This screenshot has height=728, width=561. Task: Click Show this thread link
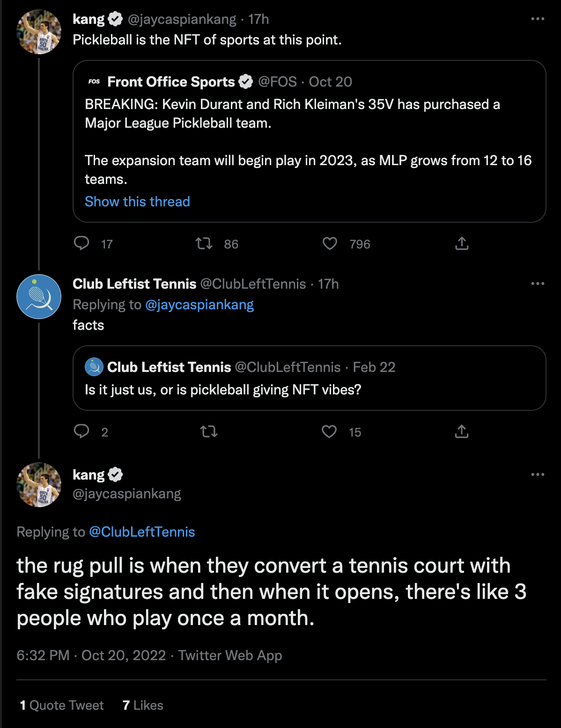pyautogui.click(x=137, y=202)
